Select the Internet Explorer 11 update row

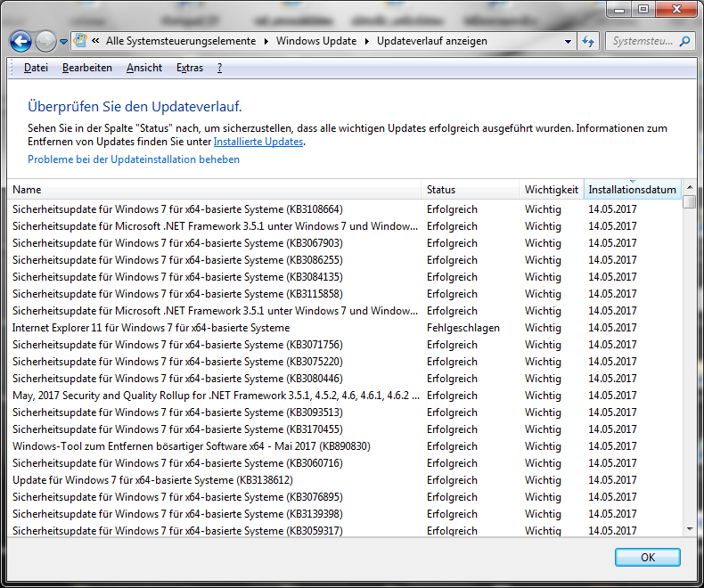click(345, 328)
